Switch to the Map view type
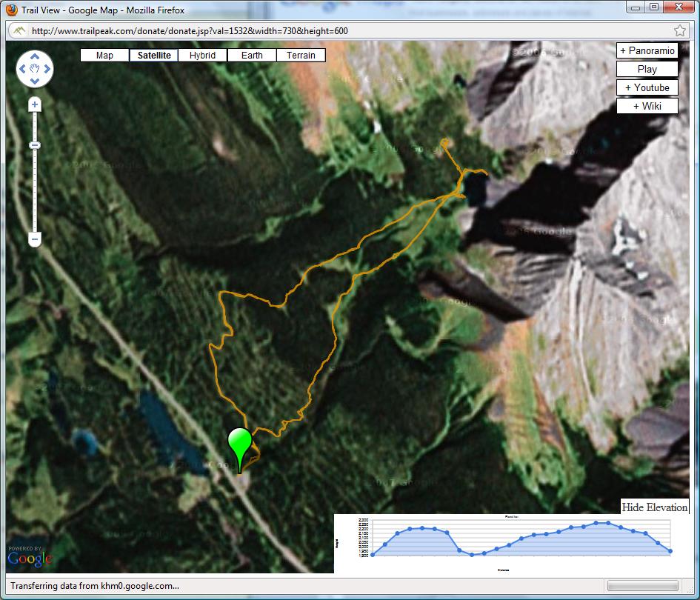 pyautogui.click(x=104, y=56)
